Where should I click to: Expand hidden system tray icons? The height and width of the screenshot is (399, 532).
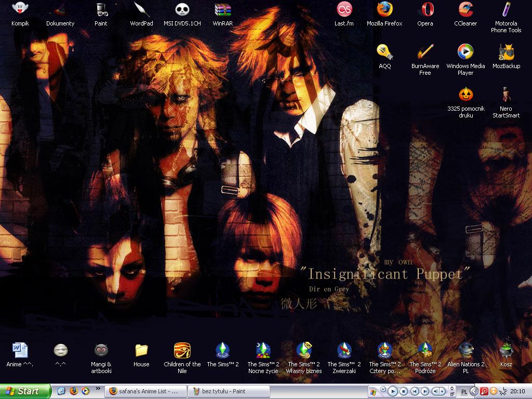coord(474,392)
